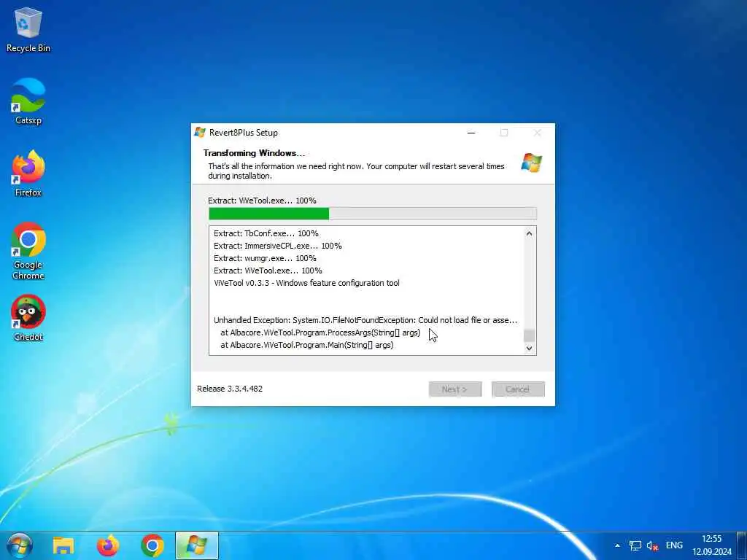Click the Revert8Plus title bar icon
The image size is (747, 560).
click(x=200, y=133)
